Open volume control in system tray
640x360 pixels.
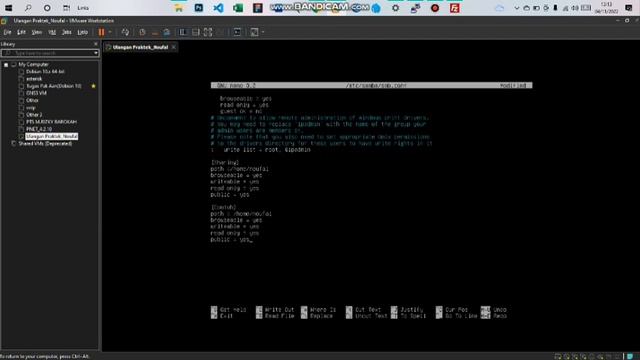575,8
